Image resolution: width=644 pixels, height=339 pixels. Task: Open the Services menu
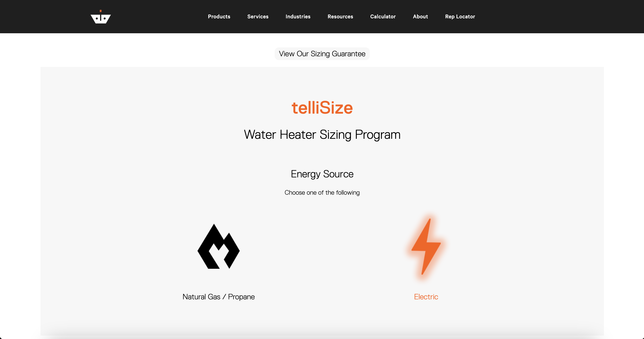pos(258,16)
